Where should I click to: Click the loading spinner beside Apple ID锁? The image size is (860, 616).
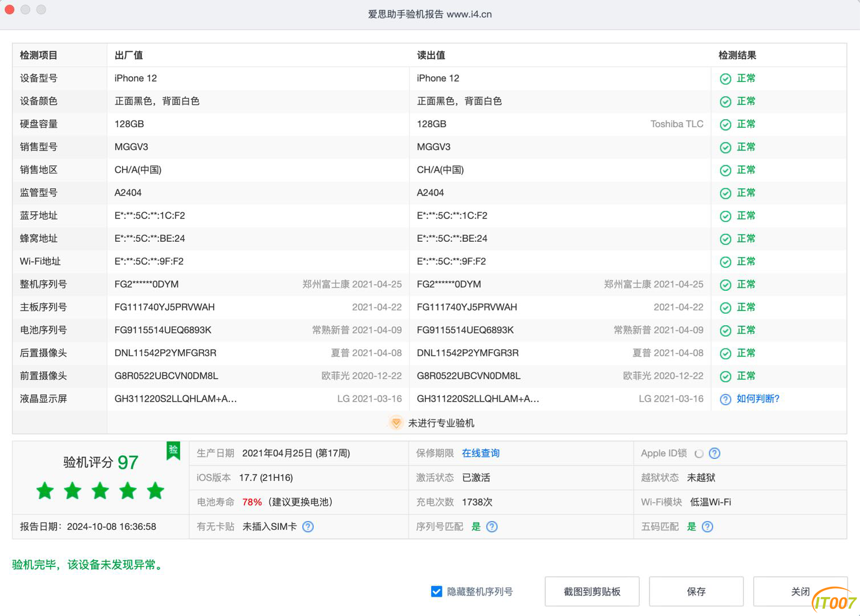click(x=699, y=453)
